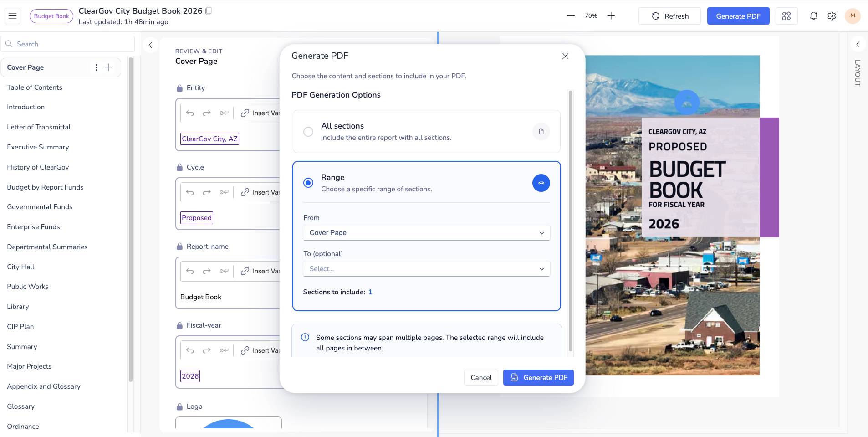
Task: Undo in the Entity editor
Action: (190, 113)
